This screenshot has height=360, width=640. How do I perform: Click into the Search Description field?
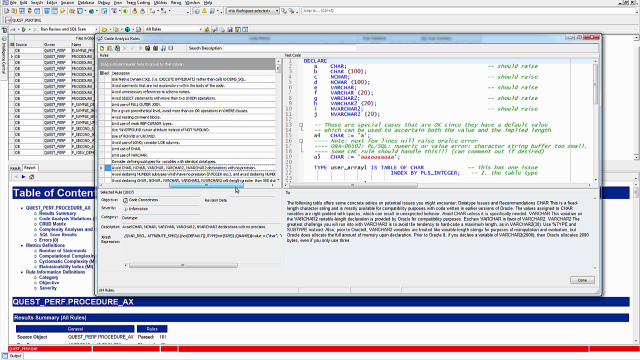click(x=290, y=48)
